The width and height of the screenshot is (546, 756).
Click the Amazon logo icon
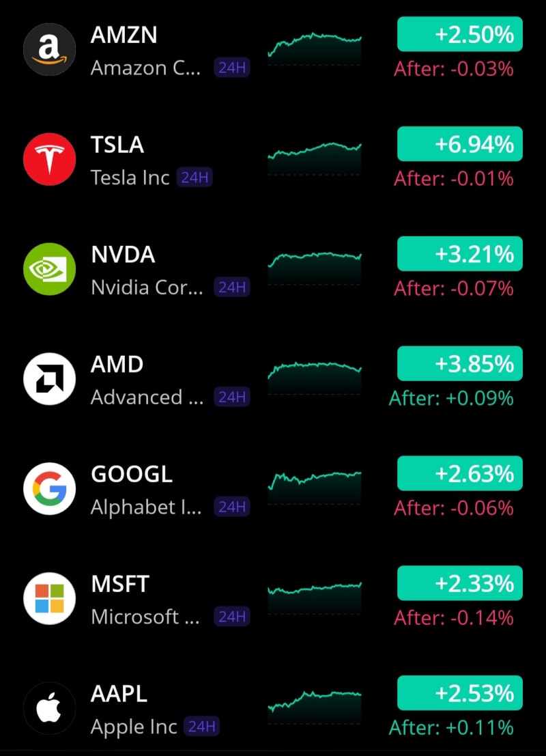point(48,51)
